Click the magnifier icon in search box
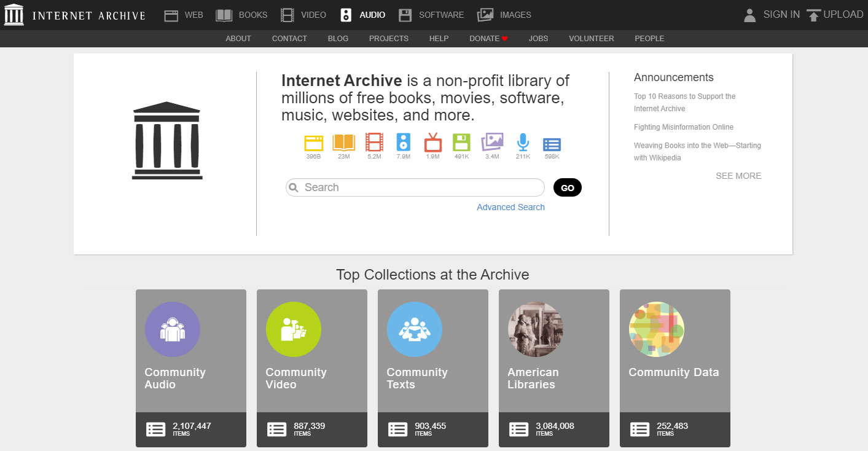Screen dimensions: 868x451 pyautogui.click(x=294, y=187)
